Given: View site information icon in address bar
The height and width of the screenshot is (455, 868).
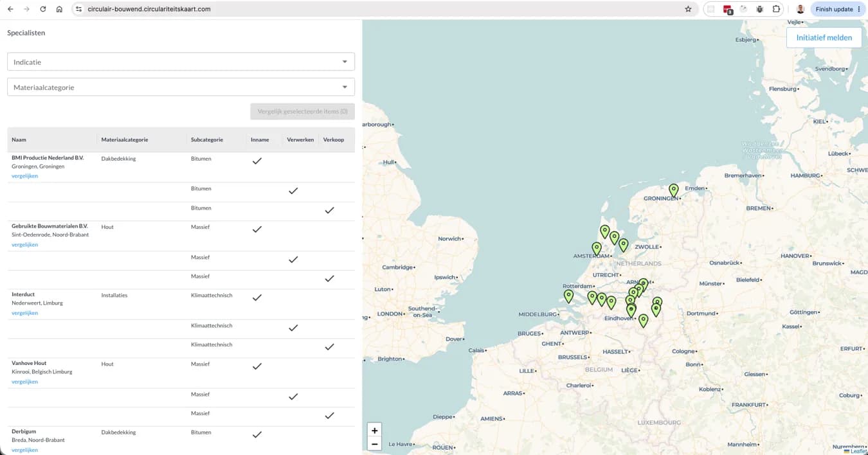Looking at the screenshot, I should (x=78, y=9).
